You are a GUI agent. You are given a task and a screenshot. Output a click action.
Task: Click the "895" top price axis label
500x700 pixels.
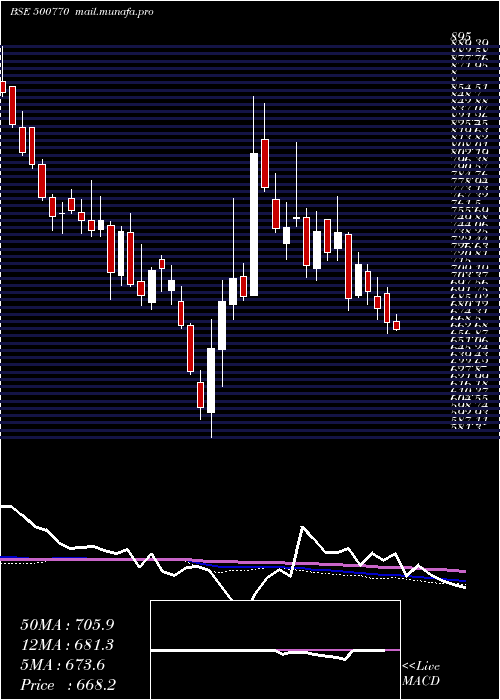[460, 39]
